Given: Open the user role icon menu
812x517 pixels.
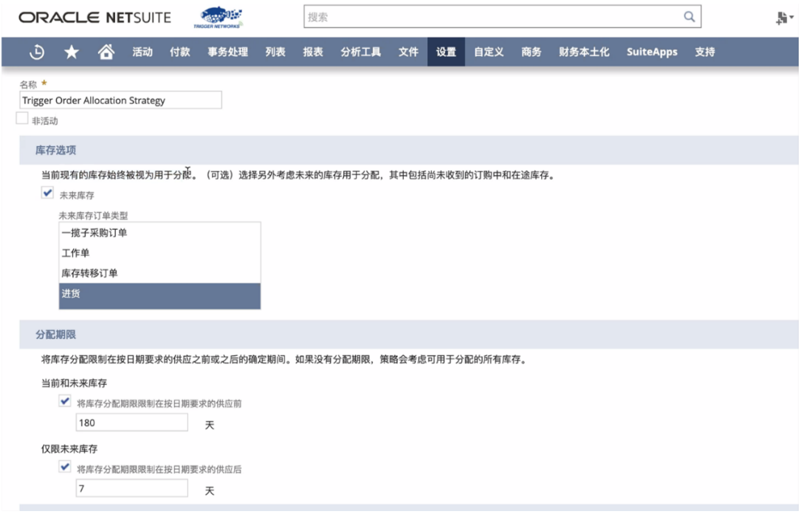Looking at the screenshot, I should [x=784, y=18].
